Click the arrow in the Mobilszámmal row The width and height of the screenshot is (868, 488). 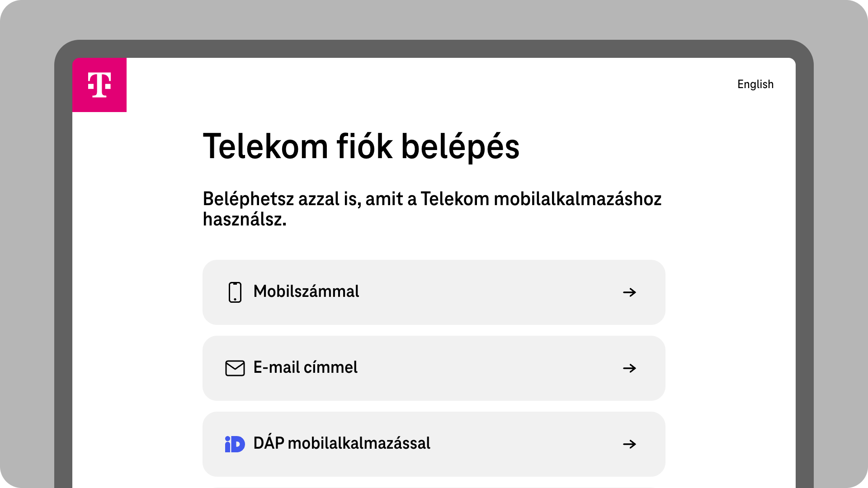629,292
